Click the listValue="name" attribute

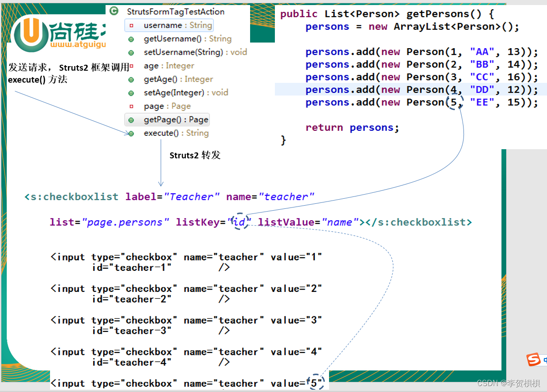(309, 222)
